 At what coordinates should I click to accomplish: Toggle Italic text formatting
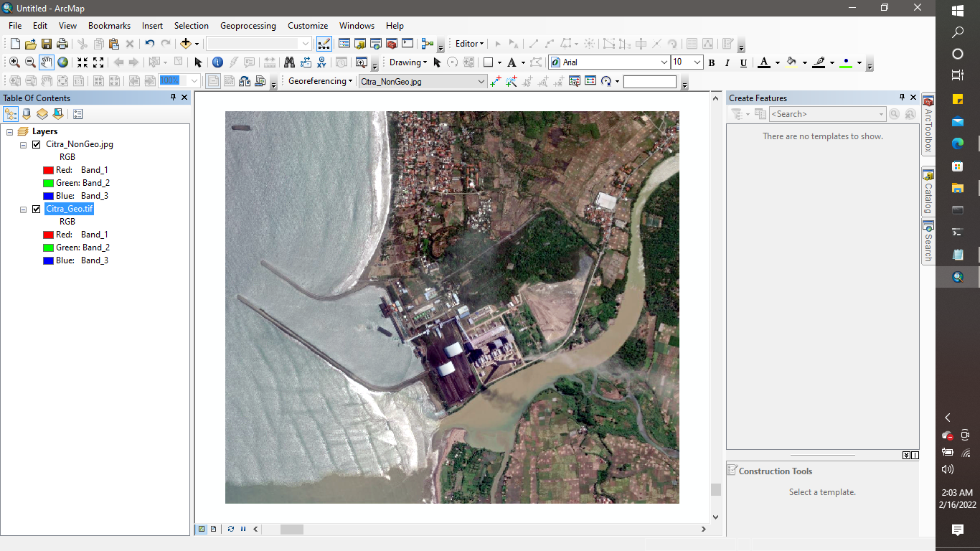click(727, 62)
